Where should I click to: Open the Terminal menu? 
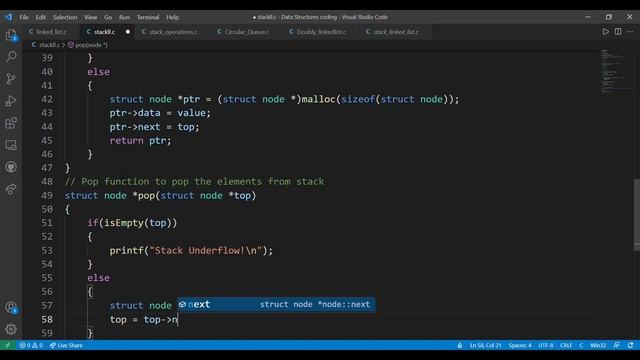point(148,17)
